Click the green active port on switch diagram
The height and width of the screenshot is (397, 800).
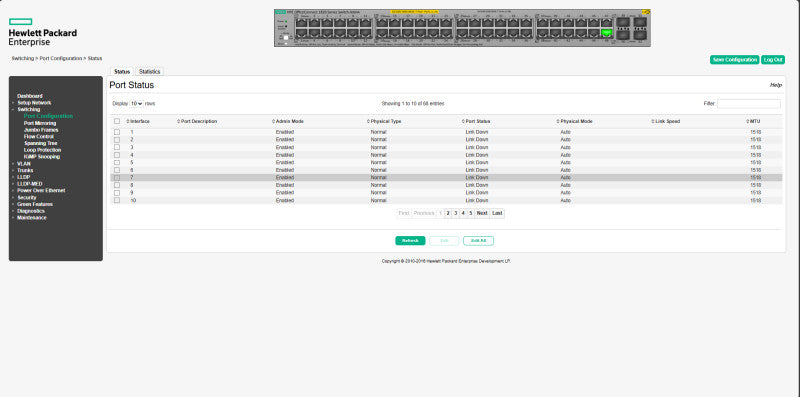tap(607, 33)
